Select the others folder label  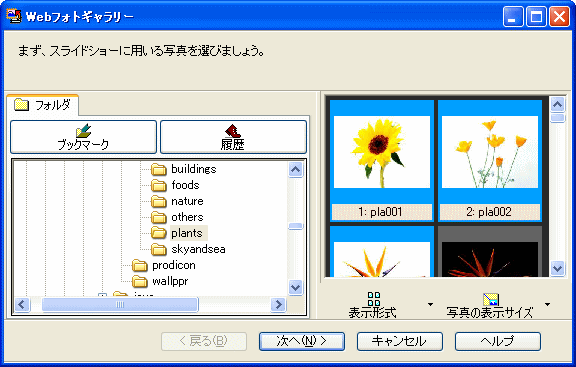(x=187, y=217)
